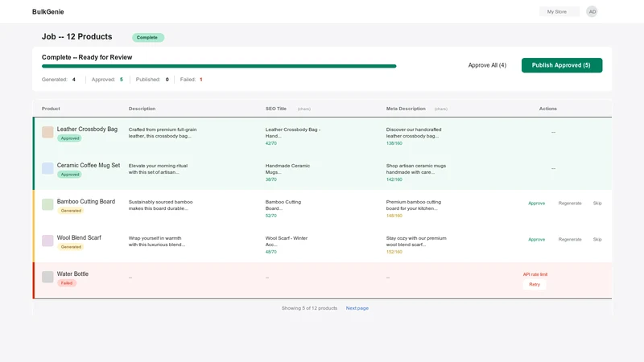This screenshot has width=644, height=362.
Task: Click the BulkGenie logo
Action: pos(48,12)
